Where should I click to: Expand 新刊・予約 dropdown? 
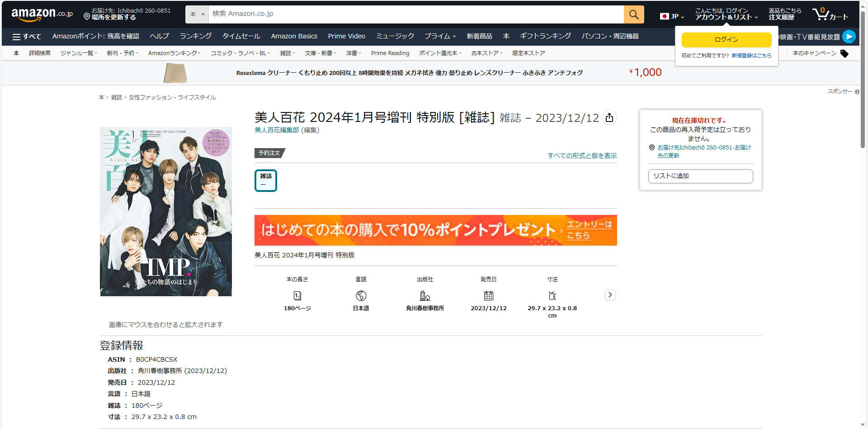(x=123, y=53)
